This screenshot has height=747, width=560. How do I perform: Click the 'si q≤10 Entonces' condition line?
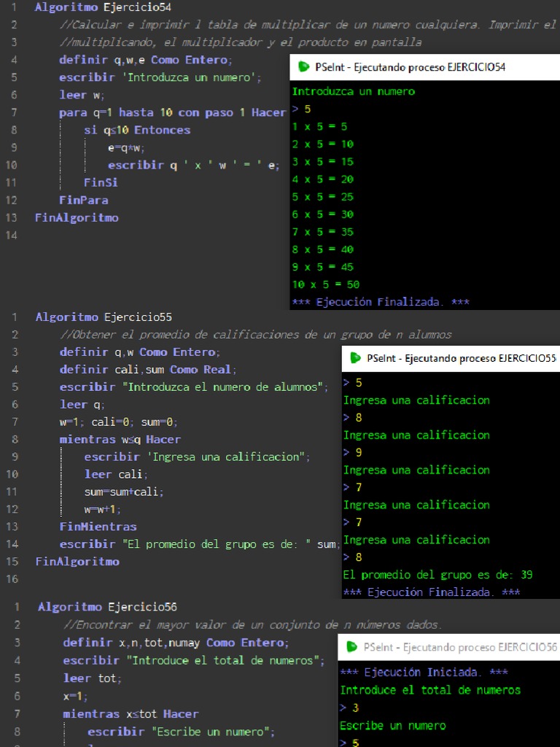click(x=137, y=130)
